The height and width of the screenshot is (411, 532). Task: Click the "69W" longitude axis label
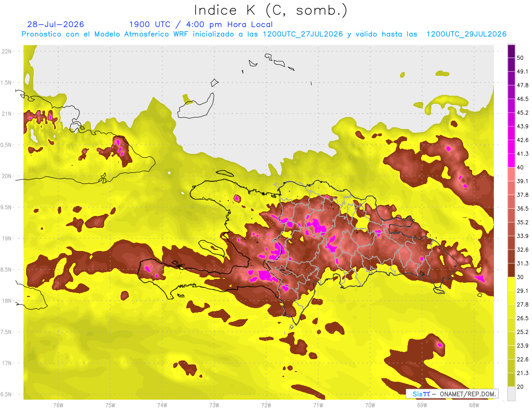422,405
